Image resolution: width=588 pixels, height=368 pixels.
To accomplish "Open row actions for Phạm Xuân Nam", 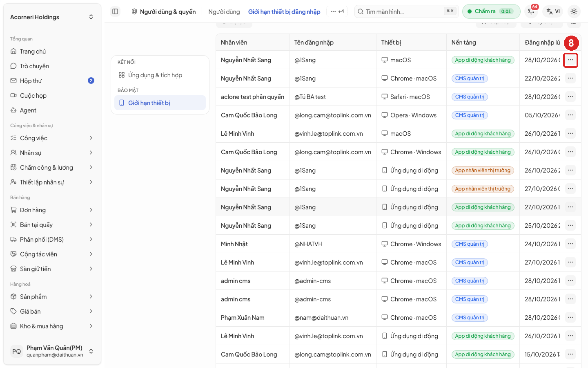I will tap(570, 318).
